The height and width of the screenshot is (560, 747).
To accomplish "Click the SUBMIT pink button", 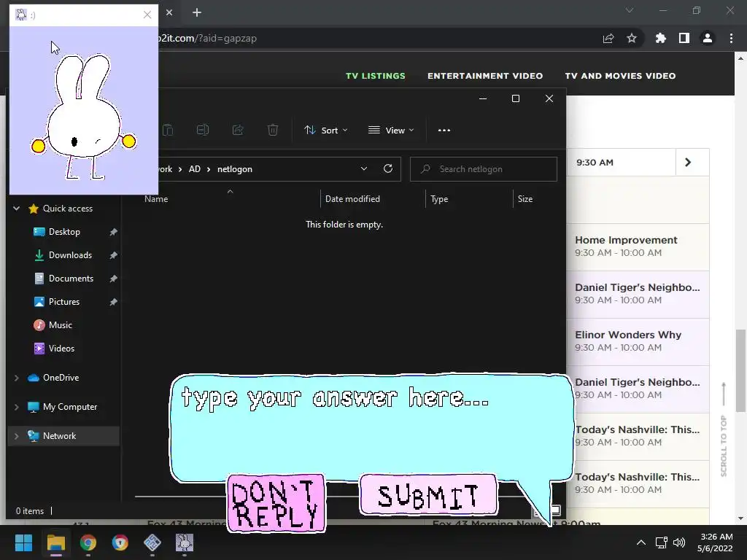I will (428, 495).
